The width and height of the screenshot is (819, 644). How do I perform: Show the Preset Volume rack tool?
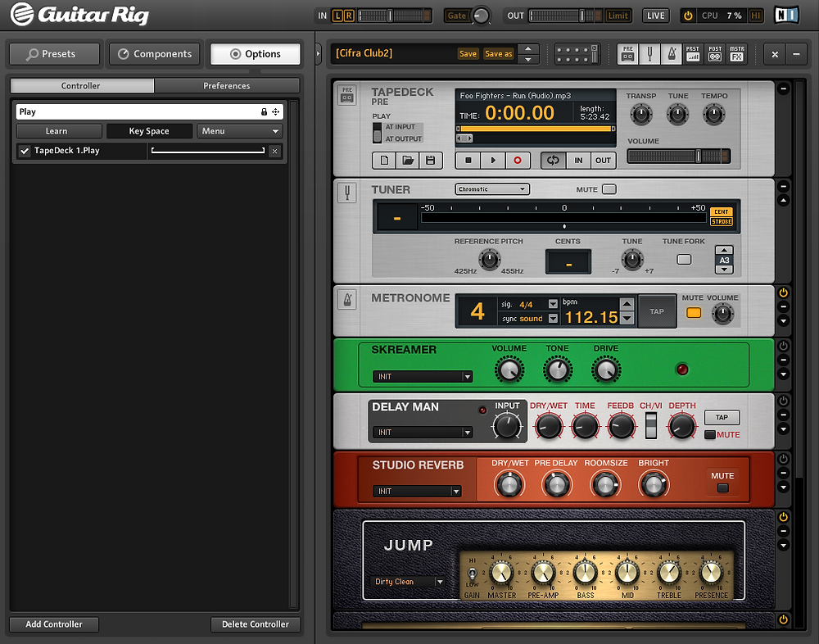pyautogui.click(x=693, y=54)
